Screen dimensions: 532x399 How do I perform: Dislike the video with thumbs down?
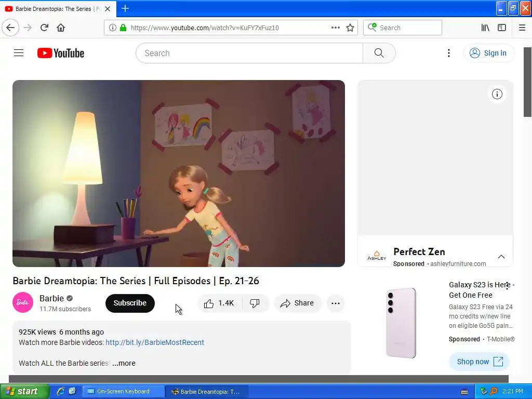[x=255, y=303]
